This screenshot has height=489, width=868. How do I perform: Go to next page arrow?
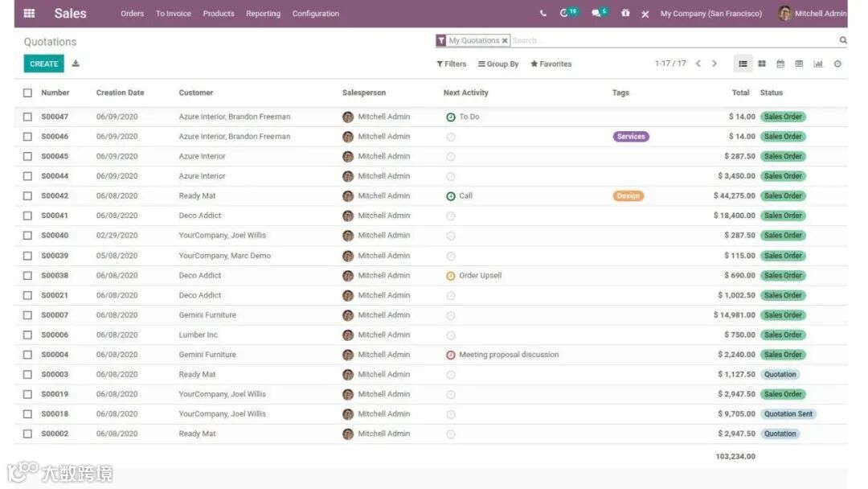click(x=714, y=64)
